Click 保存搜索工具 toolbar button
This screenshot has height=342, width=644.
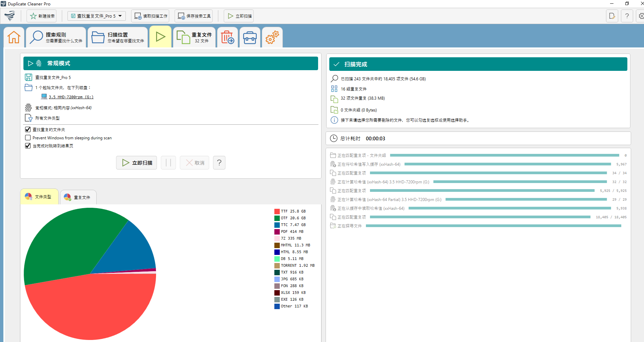(194, 16)
